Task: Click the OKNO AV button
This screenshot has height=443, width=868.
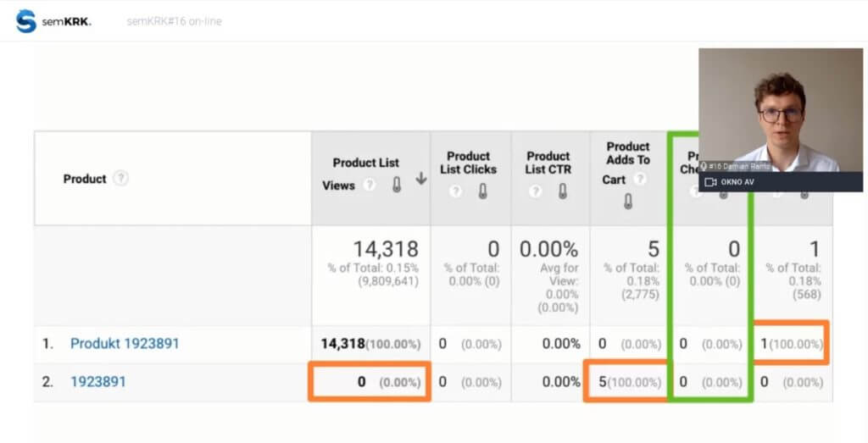Action: pos(737,182)
